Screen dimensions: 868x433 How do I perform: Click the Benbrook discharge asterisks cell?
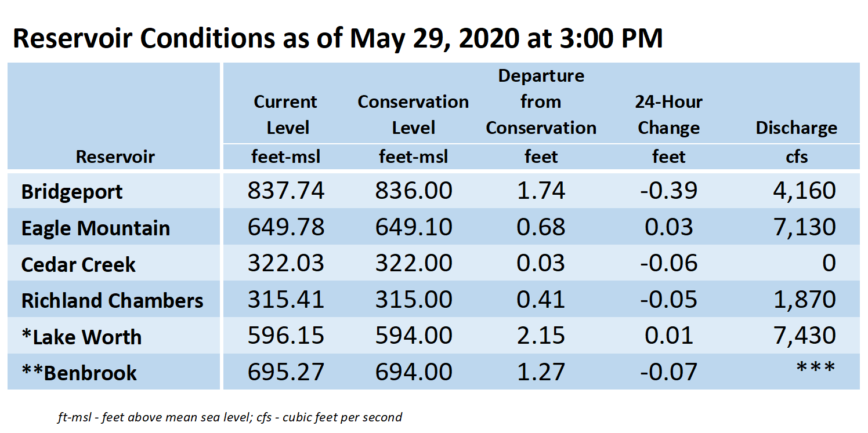(x=816, y=368)
